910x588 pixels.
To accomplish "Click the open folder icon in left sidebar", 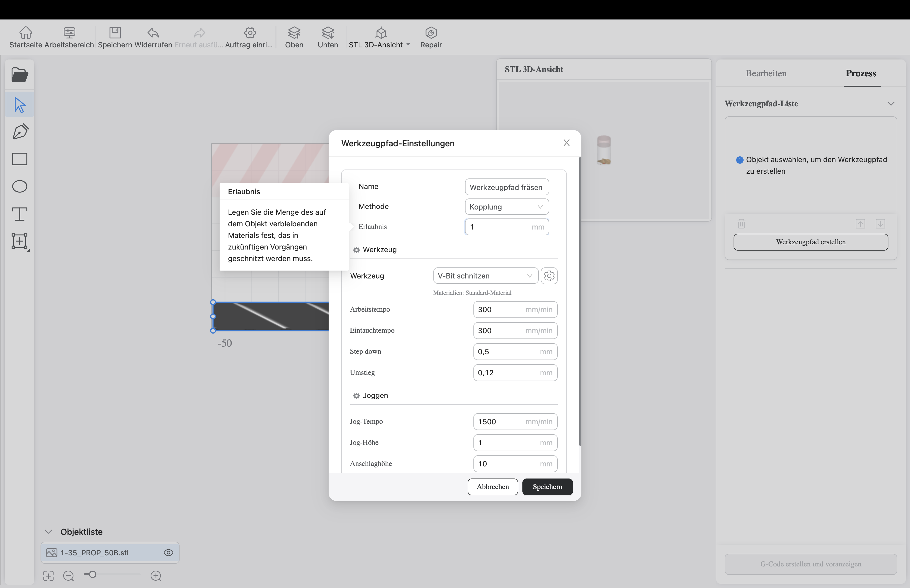I will point(19,75).
